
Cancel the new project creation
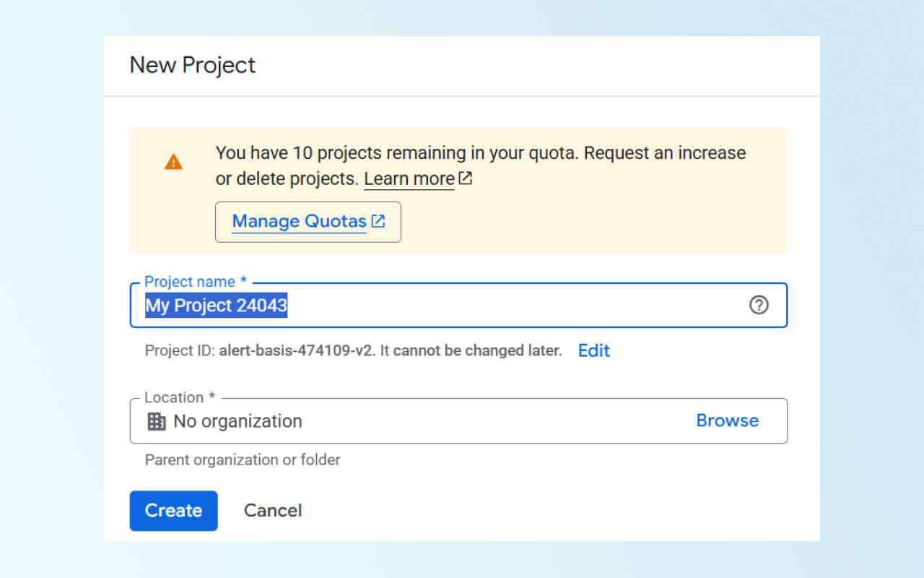pos(273,511)
